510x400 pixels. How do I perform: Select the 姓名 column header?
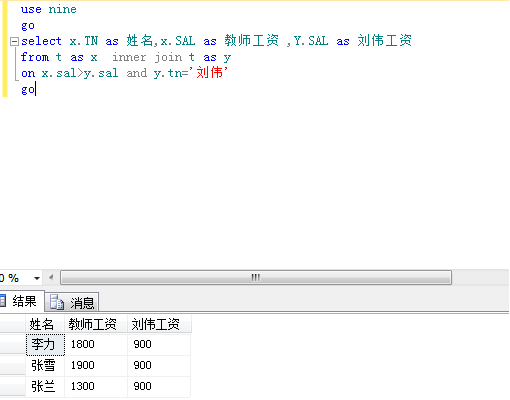click(45, 324)
